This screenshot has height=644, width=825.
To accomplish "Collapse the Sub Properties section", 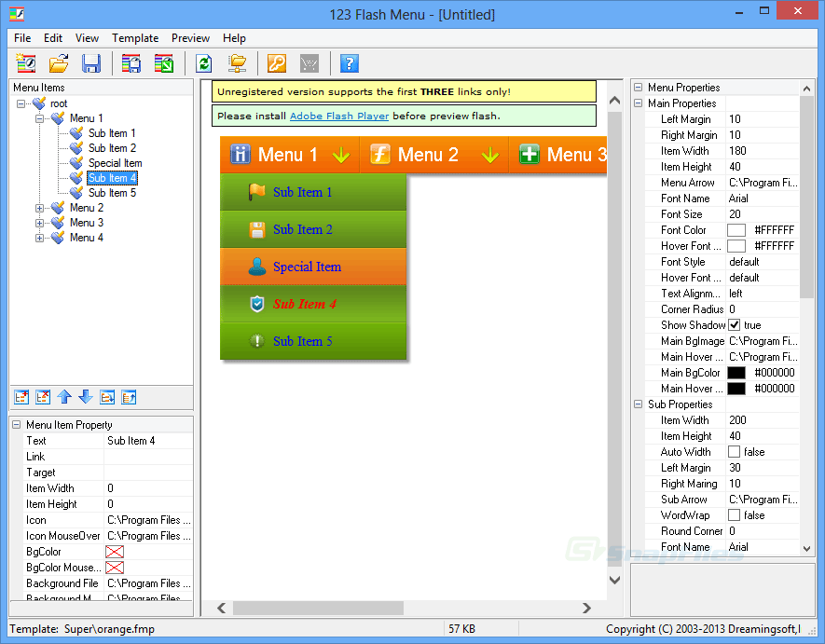I will click(x=639, y=404).
